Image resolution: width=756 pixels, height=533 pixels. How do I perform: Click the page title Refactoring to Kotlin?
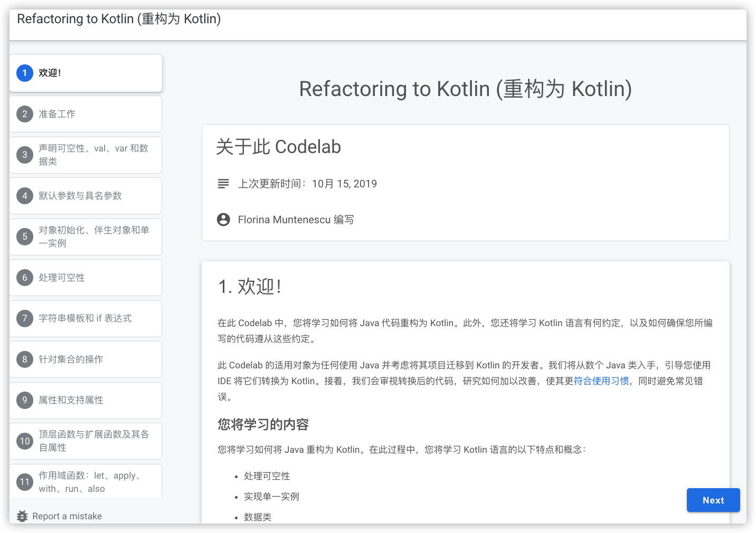pyautogui.click(x=119, y=18)
